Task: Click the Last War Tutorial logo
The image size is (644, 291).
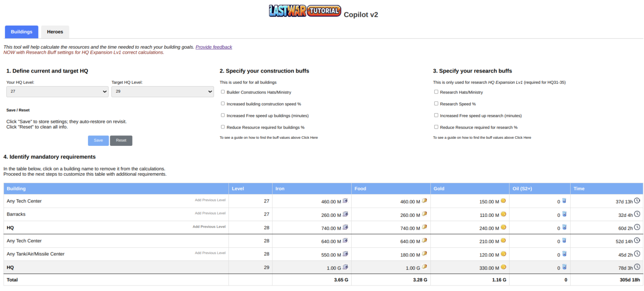Action: (305, 11)
